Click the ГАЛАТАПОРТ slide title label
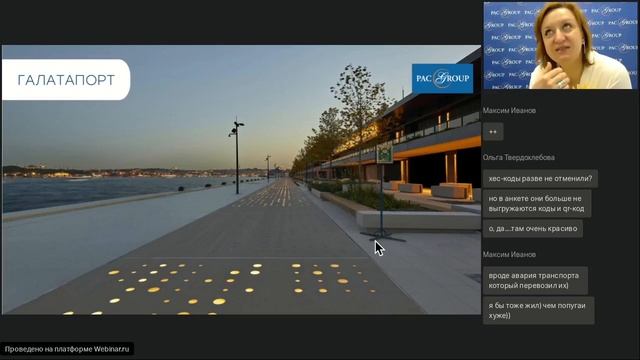Viewport: 640px width, 360px height. pos(66,80)
